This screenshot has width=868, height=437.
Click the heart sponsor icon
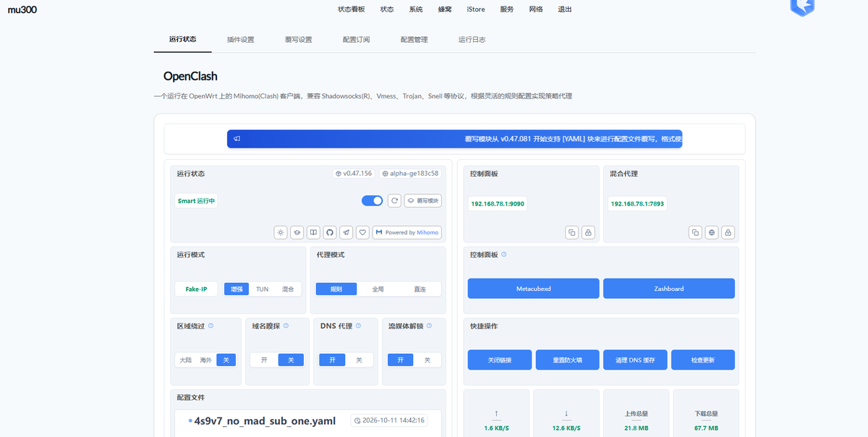[363, 232]
